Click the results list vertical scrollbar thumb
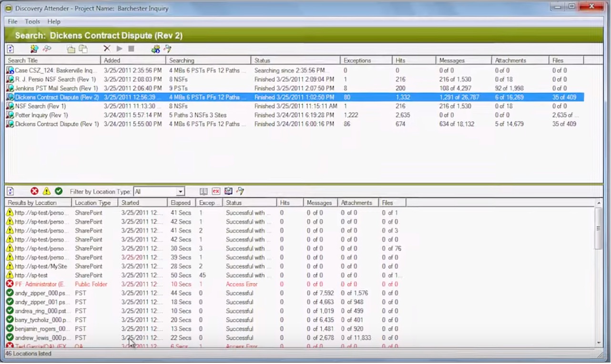611x364 pixels. [599, 229]
